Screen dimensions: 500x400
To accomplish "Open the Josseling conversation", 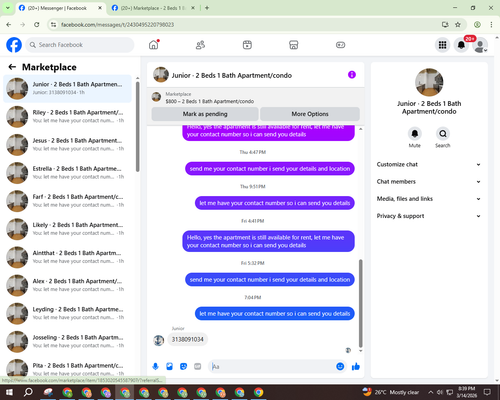I will click(67, 342).
